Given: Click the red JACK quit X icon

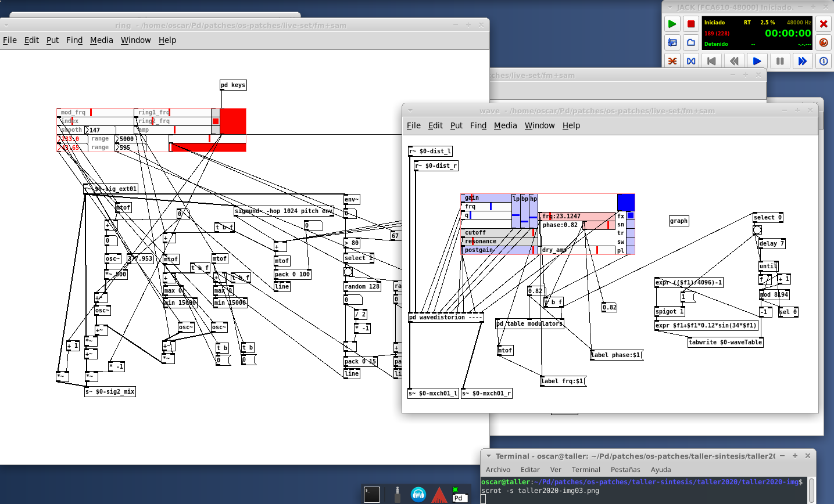Looking at the screenshot, I should tap(824, 24).
